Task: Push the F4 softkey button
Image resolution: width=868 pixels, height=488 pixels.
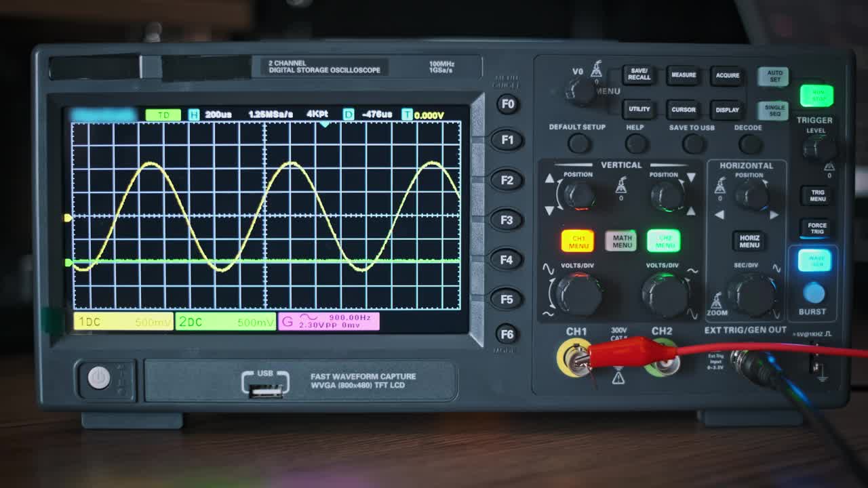Action: [507, 260]
